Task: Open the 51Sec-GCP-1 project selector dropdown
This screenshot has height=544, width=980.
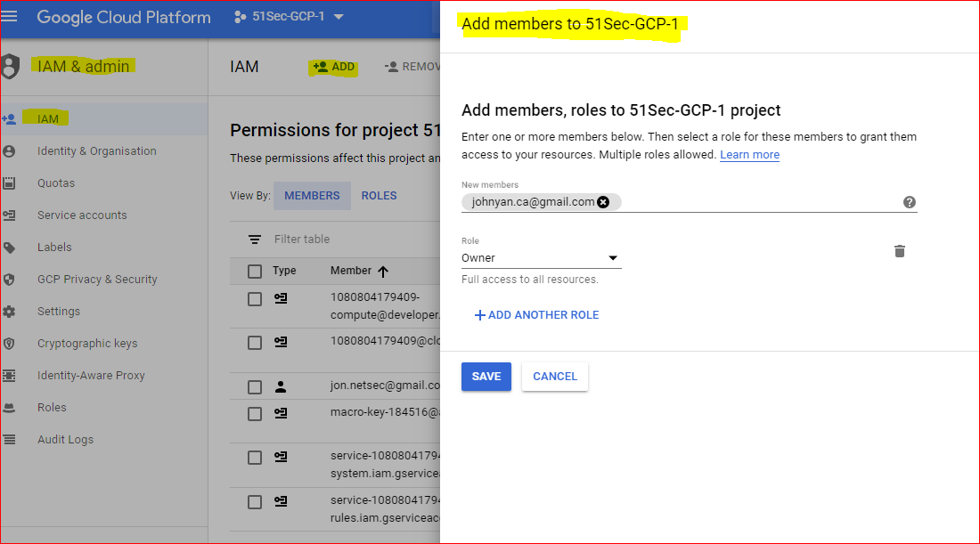Action: click(x=289, y=17)
